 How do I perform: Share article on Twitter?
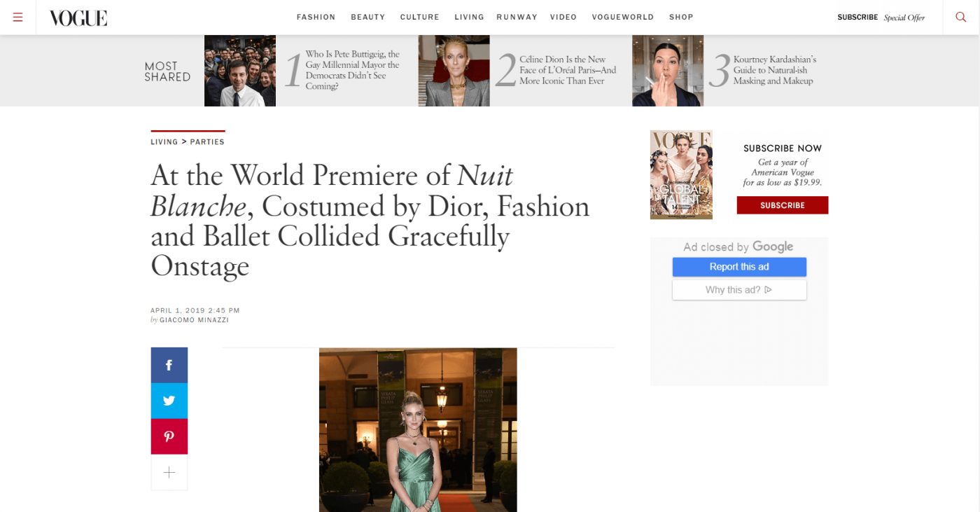169,401
